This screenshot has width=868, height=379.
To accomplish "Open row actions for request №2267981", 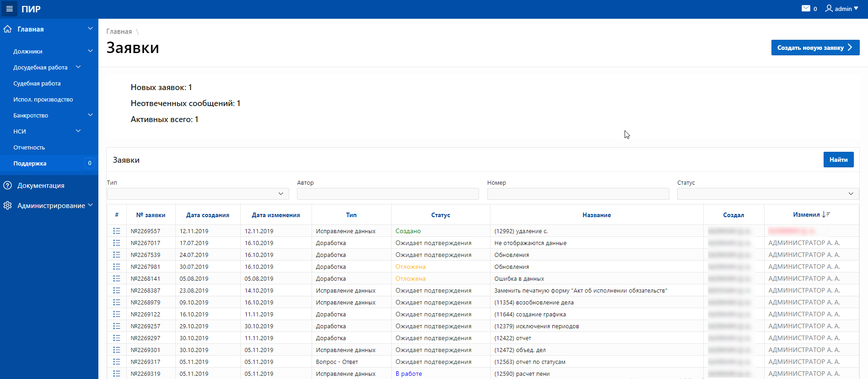I will pos(117,267).
